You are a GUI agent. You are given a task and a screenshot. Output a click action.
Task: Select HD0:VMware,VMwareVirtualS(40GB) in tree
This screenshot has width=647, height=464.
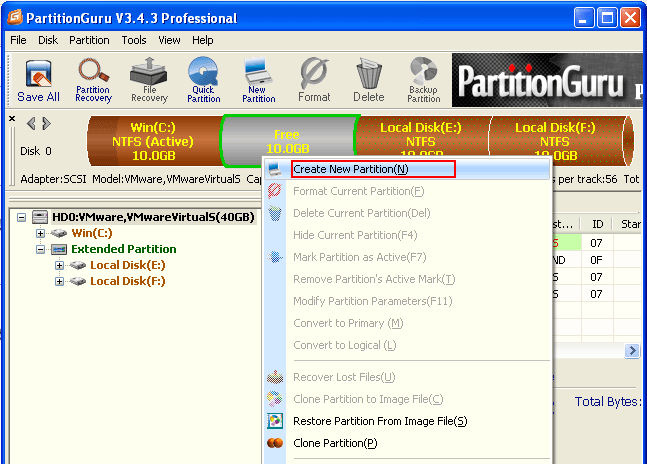click(x=153, y=217)
